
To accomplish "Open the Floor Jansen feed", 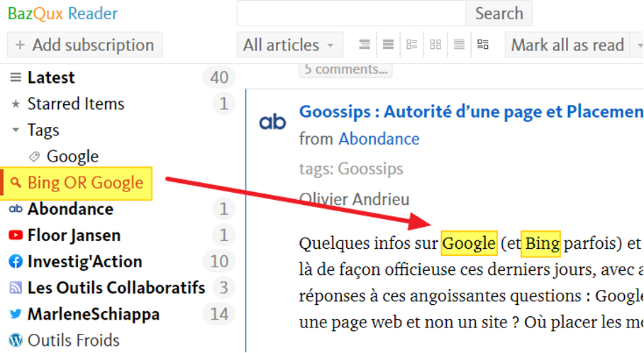I will (x=74, y=235).
